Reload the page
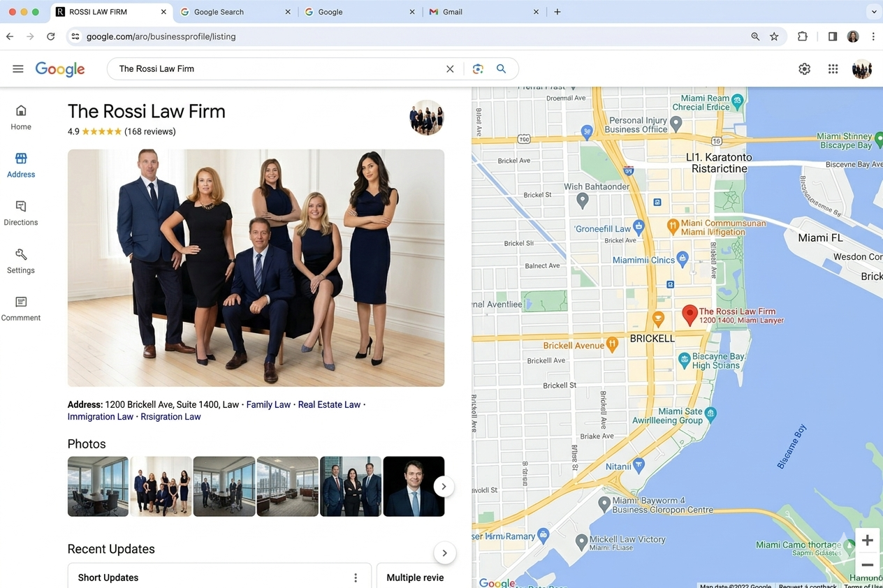This screenshot has width=883, height=588. [x=51, y=36]
